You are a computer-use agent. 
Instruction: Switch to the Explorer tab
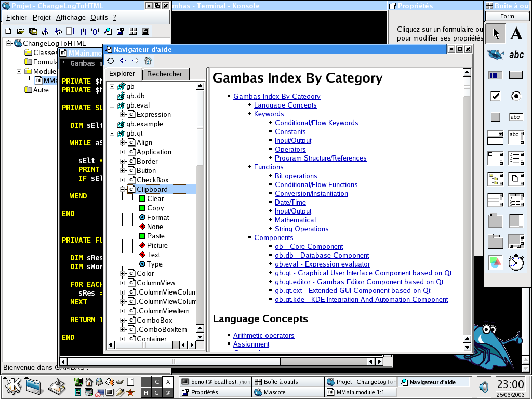point(122,74)
